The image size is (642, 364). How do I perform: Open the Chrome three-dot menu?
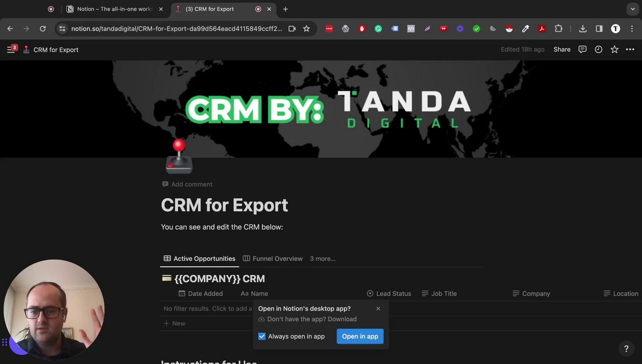[631, 29]
